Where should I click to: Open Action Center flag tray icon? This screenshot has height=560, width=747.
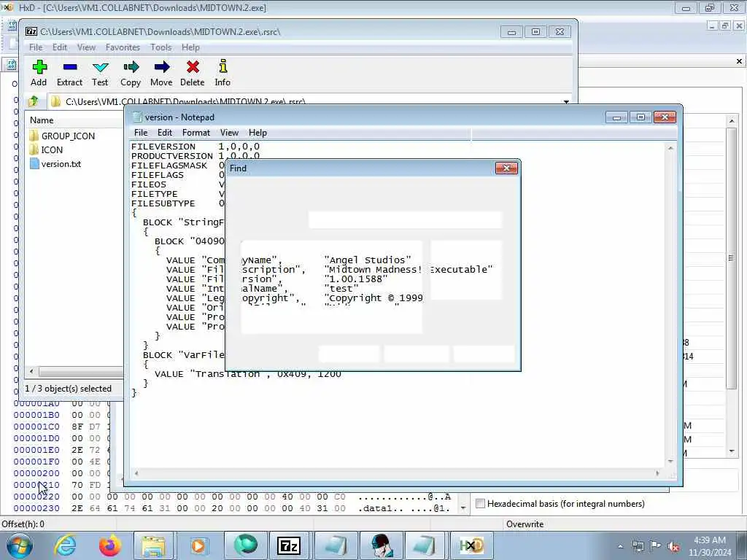coord(656,546)
